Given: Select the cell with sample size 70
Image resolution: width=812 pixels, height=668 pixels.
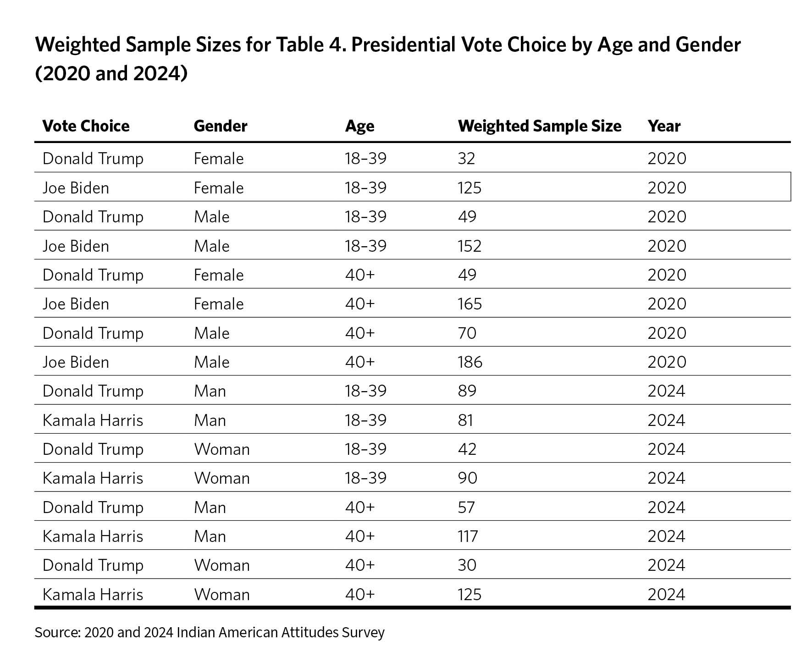Looking at the screenshot, I should (x=467, y=333).
